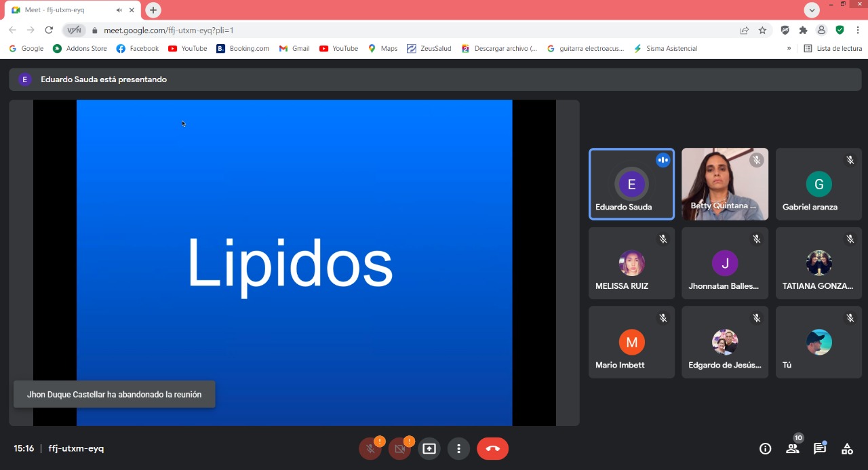This screenshot has height=470, width=868.
Task: Select Gabriel aranza's participant tile
Action: pyautogui.click(x=818, y=184)
